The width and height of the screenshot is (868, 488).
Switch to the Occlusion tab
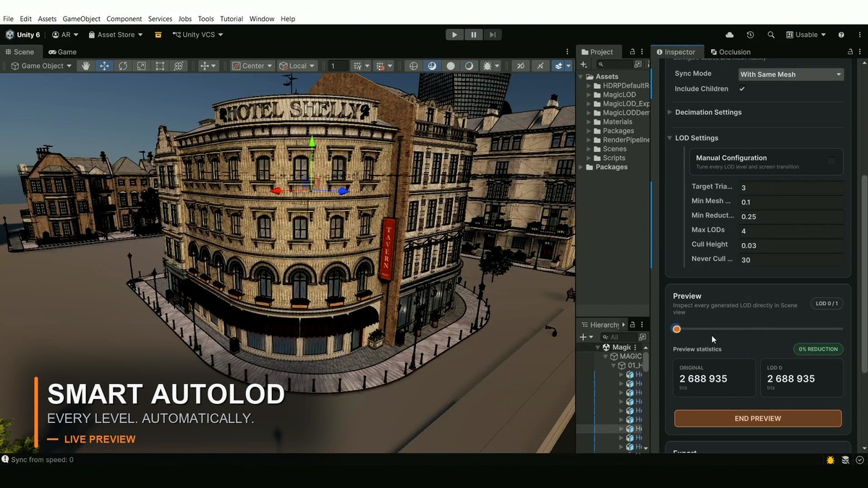[730, 52]
